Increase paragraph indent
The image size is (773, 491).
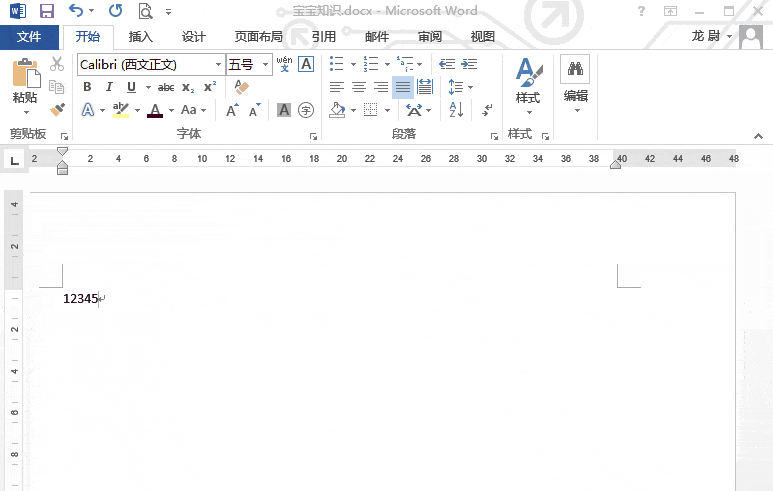point(469,64)
